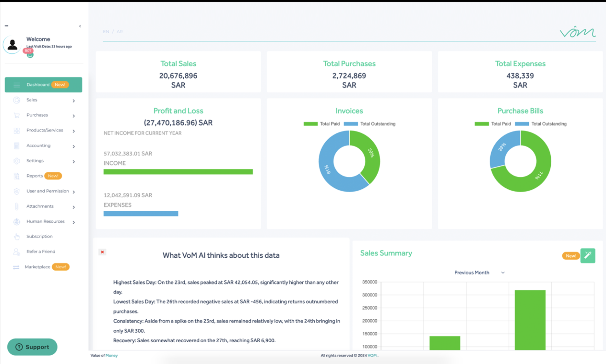The height and width of the screenshot is (364, 606).
Task: Close the VoM AI insights panel
Action: (x=102, y=252)
